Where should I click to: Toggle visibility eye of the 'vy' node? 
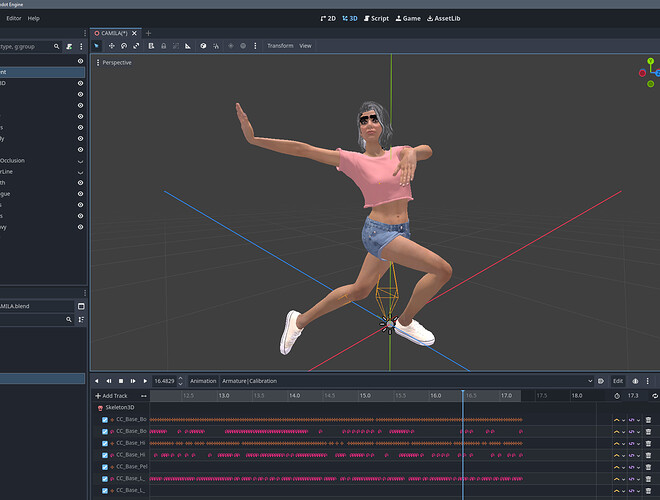[80, 227]
